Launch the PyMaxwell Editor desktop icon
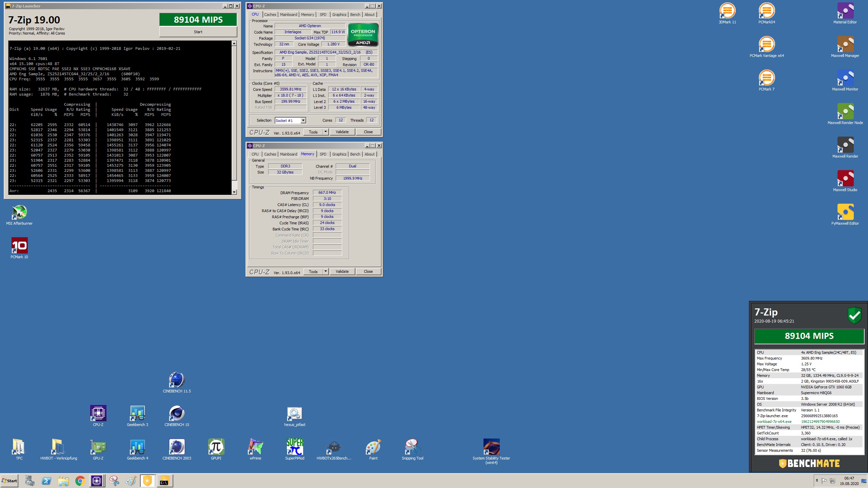 (845, 215)
